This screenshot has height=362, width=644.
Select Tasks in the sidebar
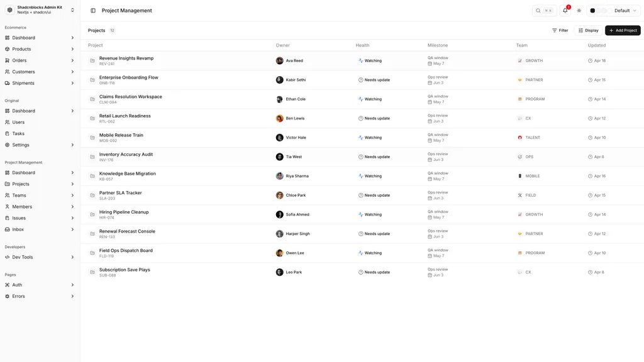(x=40, y=133)
